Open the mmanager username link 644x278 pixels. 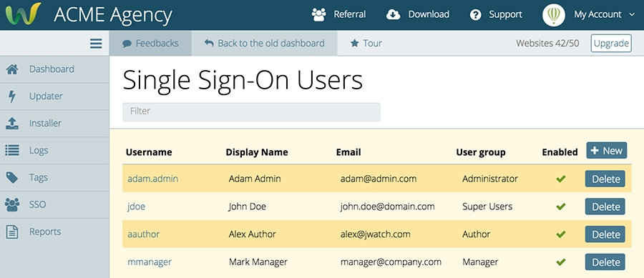point(150,262)
